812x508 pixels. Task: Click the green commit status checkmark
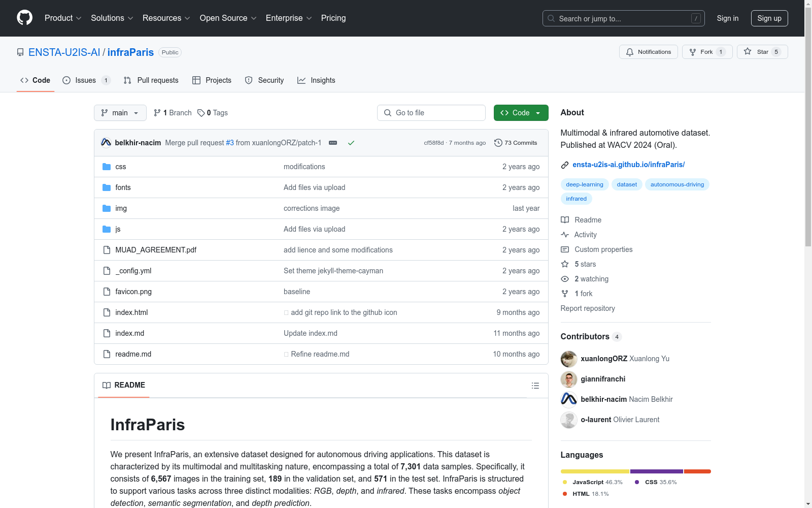(x=351, y=143)
